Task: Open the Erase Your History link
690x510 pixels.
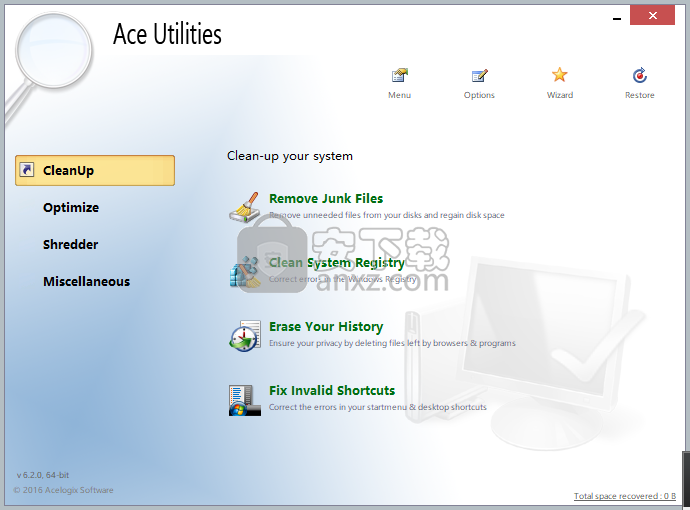Action: pos(326,327)
